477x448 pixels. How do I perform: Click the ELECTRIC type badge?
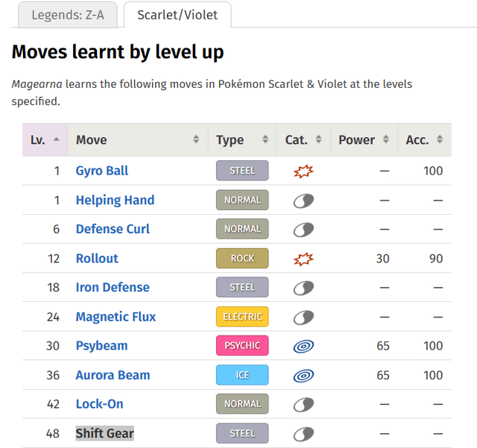point(242,317)
